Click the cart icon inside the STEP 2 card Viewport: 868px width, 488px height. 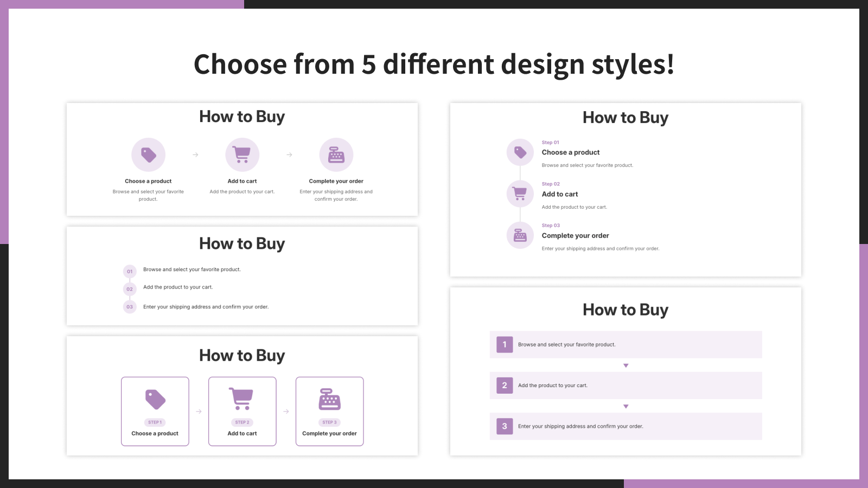tap(242, 400)
